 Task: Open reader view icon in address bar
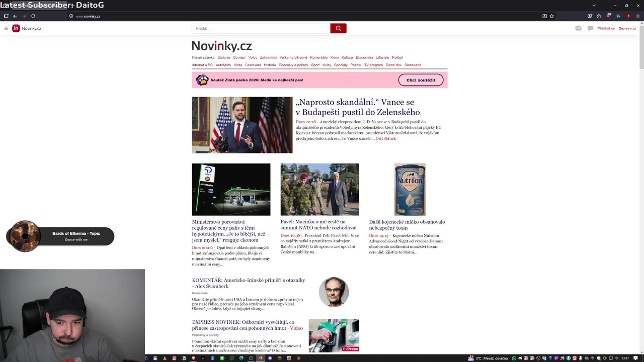point(544,16)
